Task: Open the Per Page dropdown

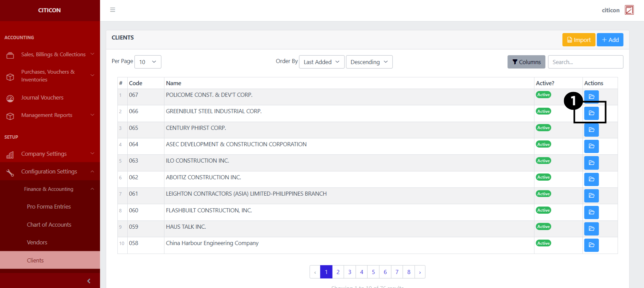Action: point(148,62)
